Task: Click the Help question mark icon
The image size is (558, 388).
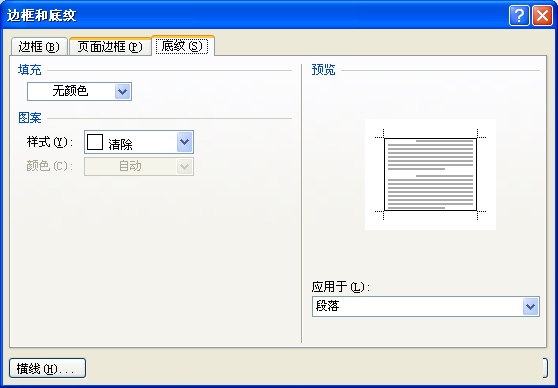Action: [x=519, y=16]
